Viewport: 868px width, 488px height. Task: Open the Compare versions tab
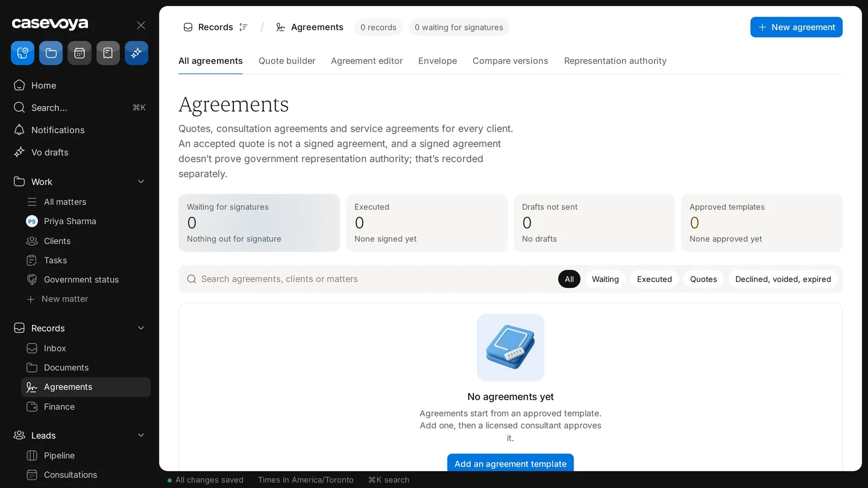click(510, 61)
